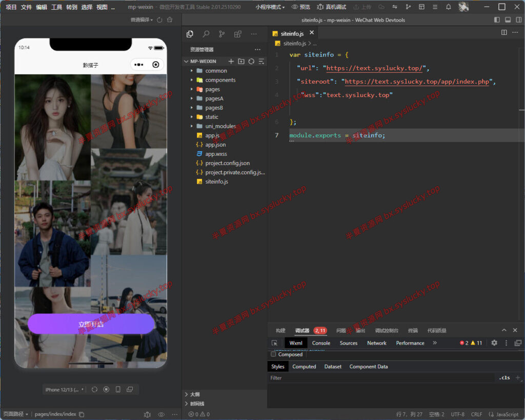The image size is (525, 420).
Task: Toggle the bottom panel layout icon at top right
Action: [508, 20]
